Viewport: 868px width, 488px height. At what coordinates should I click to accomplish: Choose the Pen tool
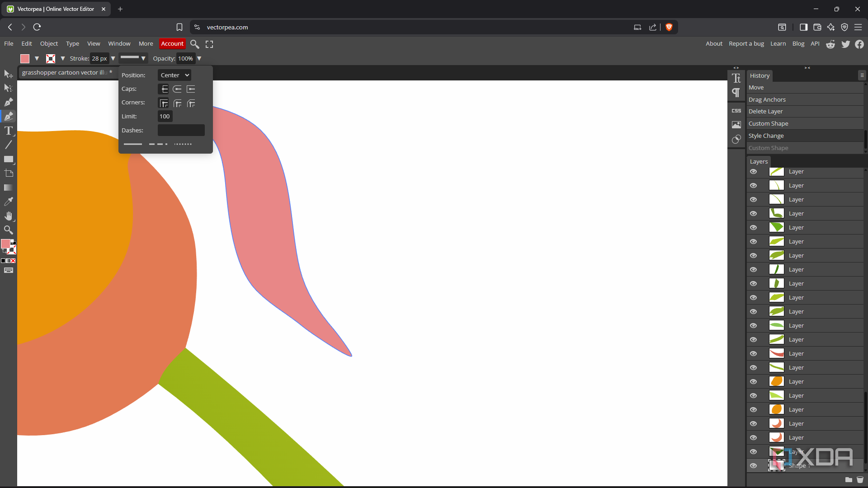pos(8,103)
